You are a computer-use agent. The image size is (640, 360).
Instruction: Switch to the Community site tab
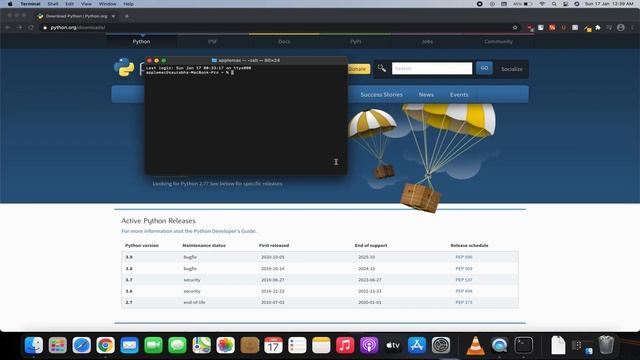(x=498, y=41)
